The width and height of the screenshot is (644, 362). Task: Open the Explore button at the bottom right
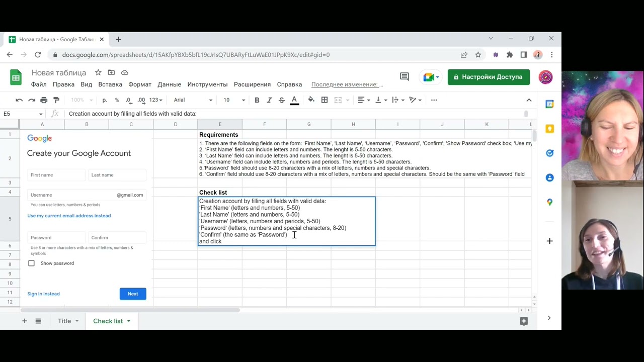point(524,321)
